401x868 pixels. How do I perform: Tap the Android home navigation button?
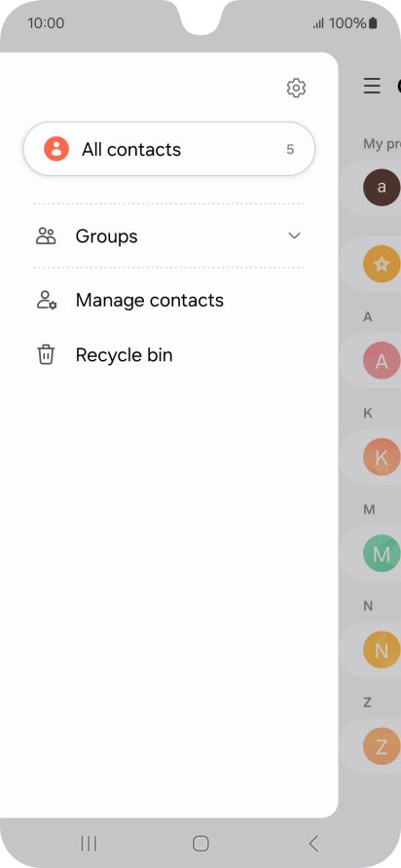click(200, 844)
